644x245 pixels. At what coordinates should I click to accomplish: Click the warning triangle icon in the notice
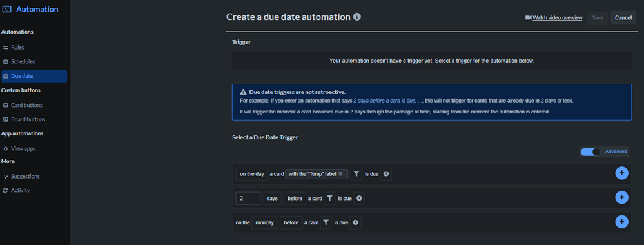coord(243,92)
